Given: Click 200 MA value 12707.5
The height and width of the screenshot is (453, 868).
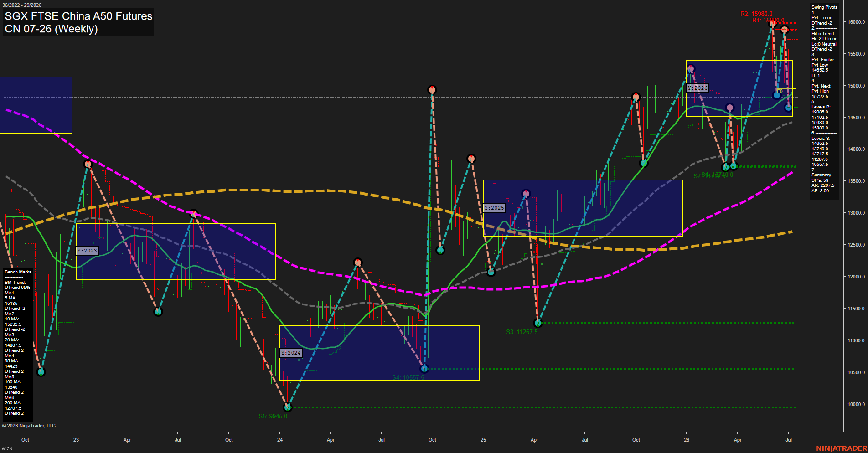Looking at the screenshot, I should tap(13, 408).
